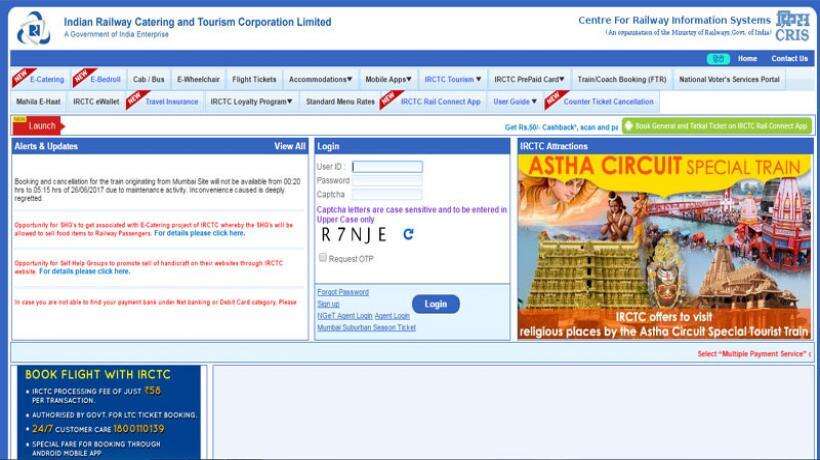Click the Android icon on Rail Connect banner
The height and width of the screenshot is (460, 820).
pos(628,126)
